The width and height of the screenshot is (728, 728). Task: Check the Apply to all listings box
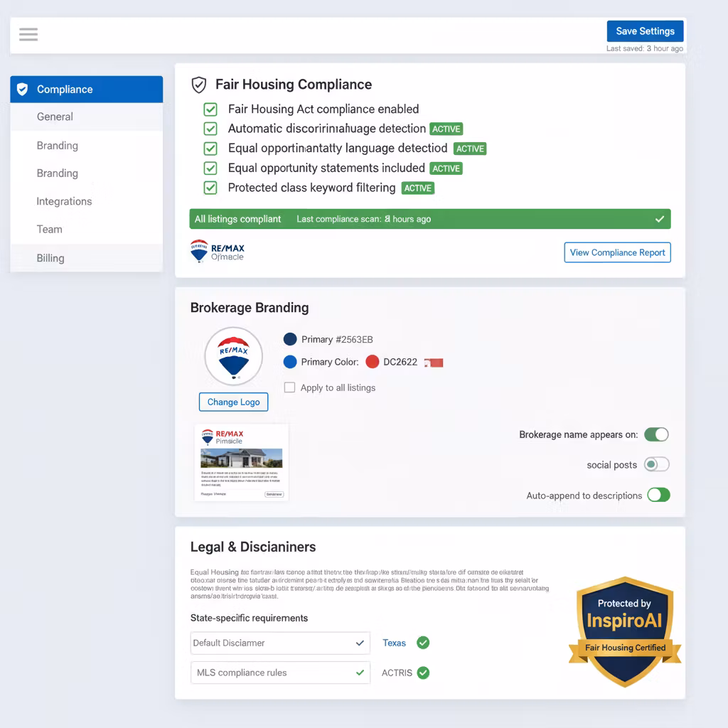[289, 387]
